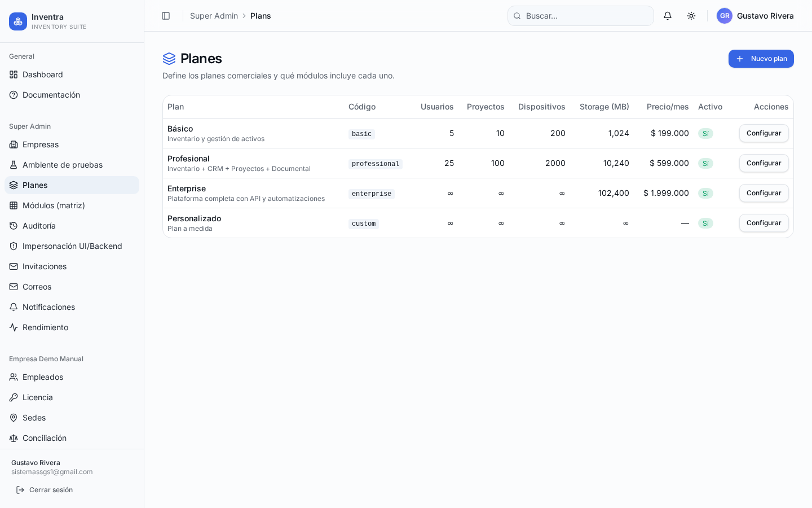Click the Storage (MB) column header
This screenshot has width=812, height=508.
pos(604,107)
